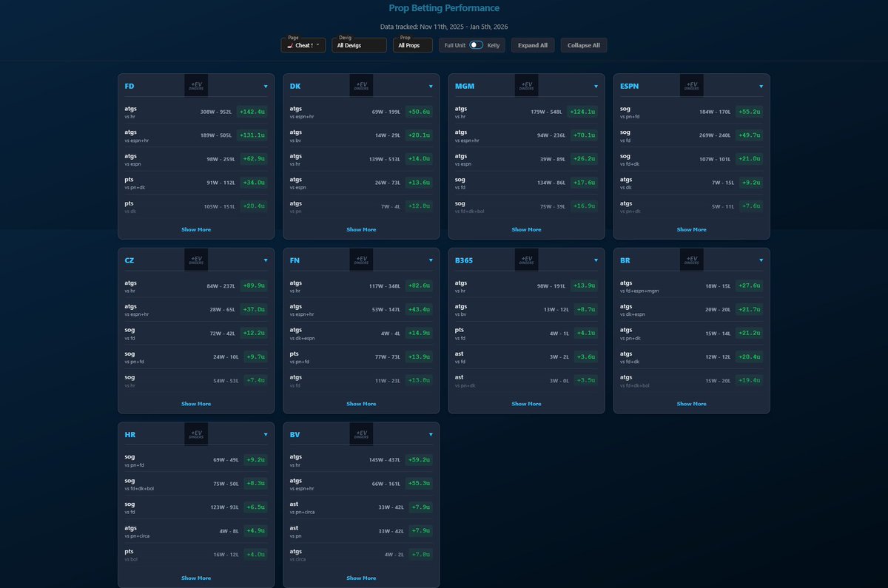Click the +9.2u value in HR card
This screenshot has height=588, width=888.
[x=255, y=461]
